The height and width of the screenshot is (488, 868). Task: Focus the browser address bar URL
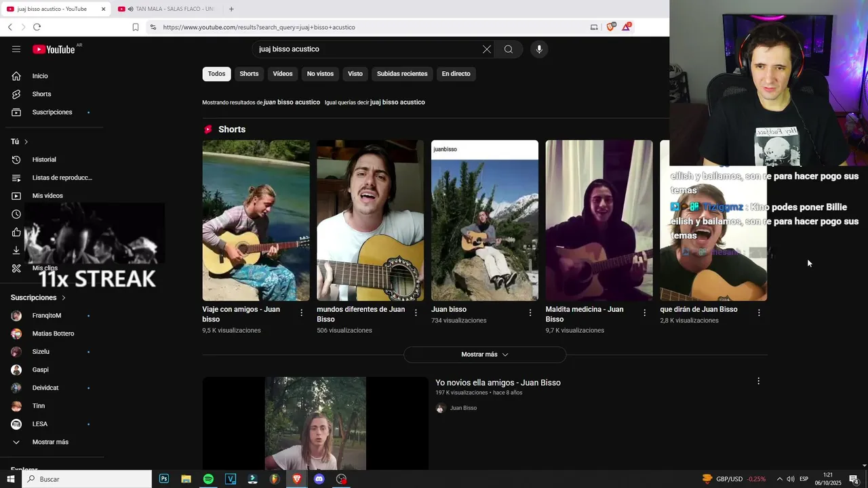pos(370,27)
